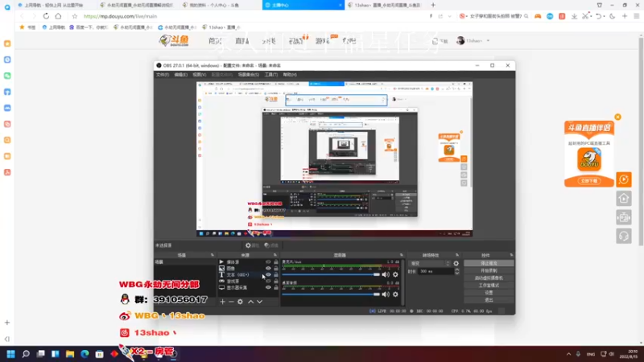Open settings gear for second mixer channel

(395, 294)
